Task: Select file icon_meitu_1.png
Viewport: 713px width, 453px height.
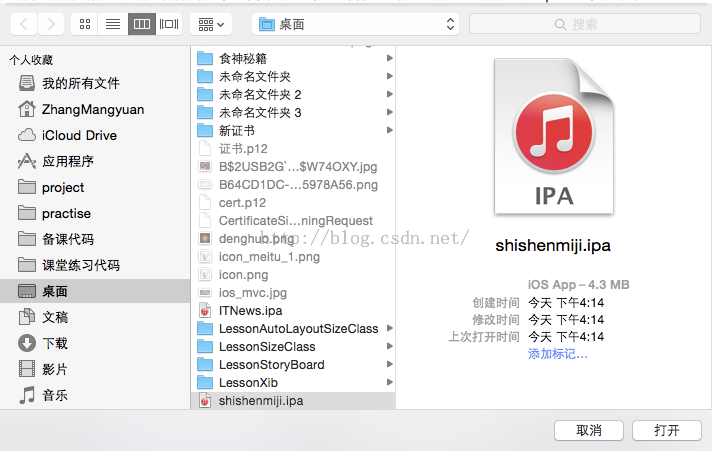Action: coord(293,257)
